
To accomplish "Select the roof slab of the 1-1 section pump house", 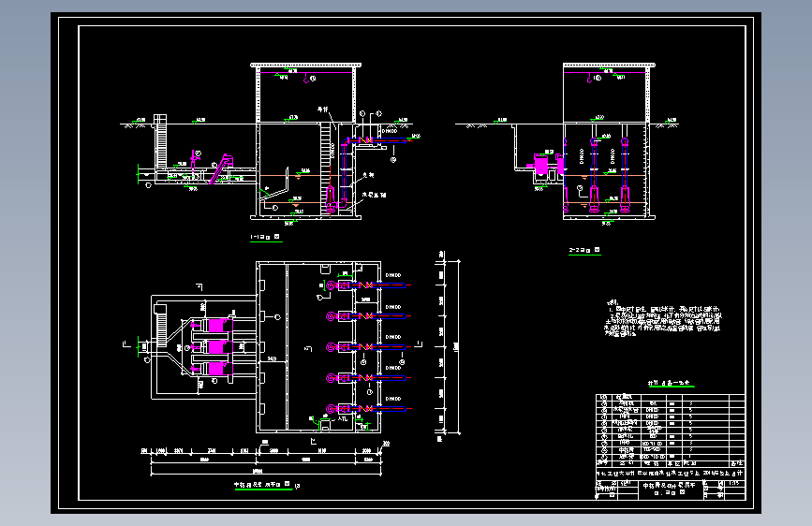I will 305,66.
